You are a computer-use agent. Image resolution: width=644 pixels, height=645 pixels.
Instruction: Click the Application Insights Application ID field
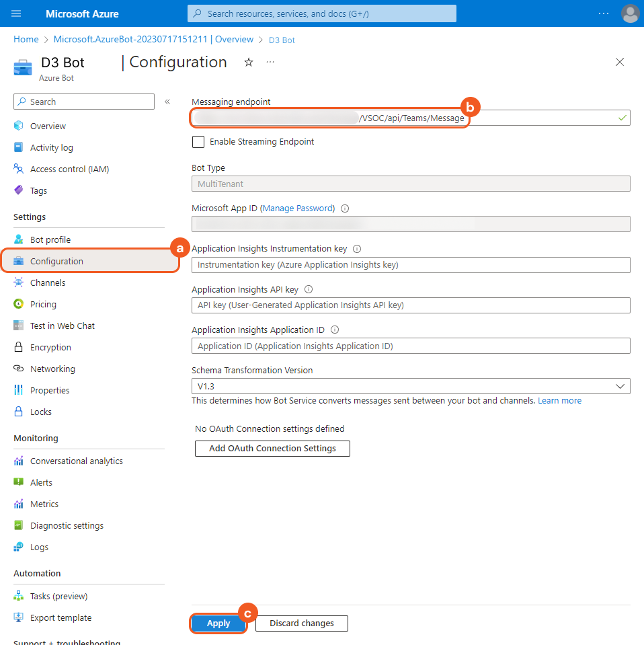410,346
